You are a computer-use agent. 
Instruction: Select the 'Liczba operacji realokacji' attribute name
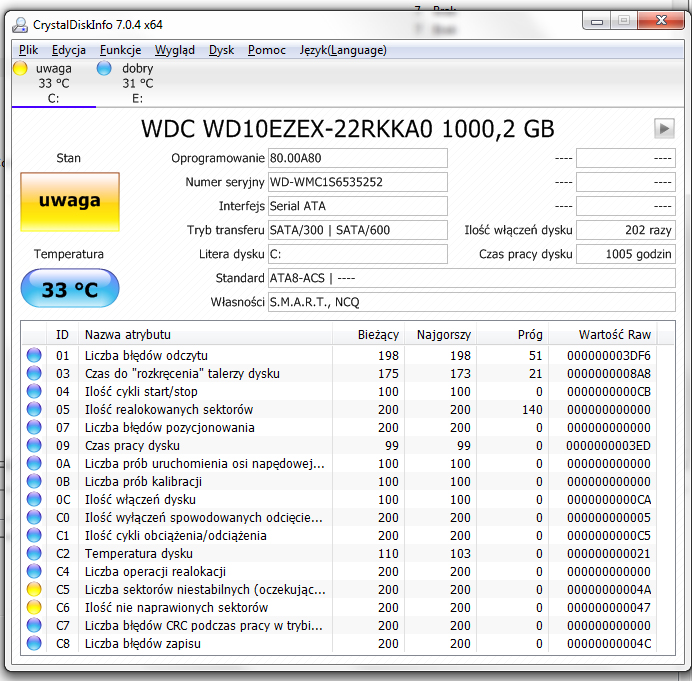(155, 572)
